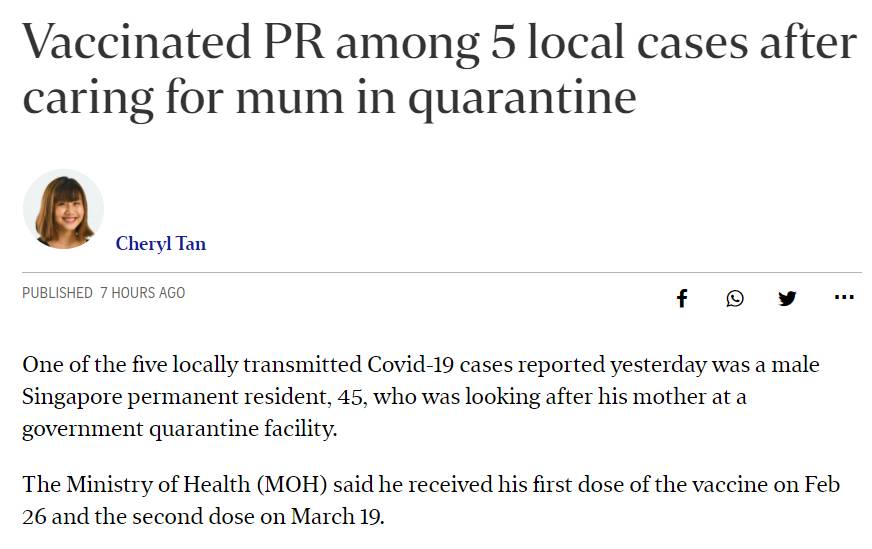Screen dimensions: 872x549
Task: Open the Cheryl Tan author link
Action: pyautogui.click(x=161, y=243)
